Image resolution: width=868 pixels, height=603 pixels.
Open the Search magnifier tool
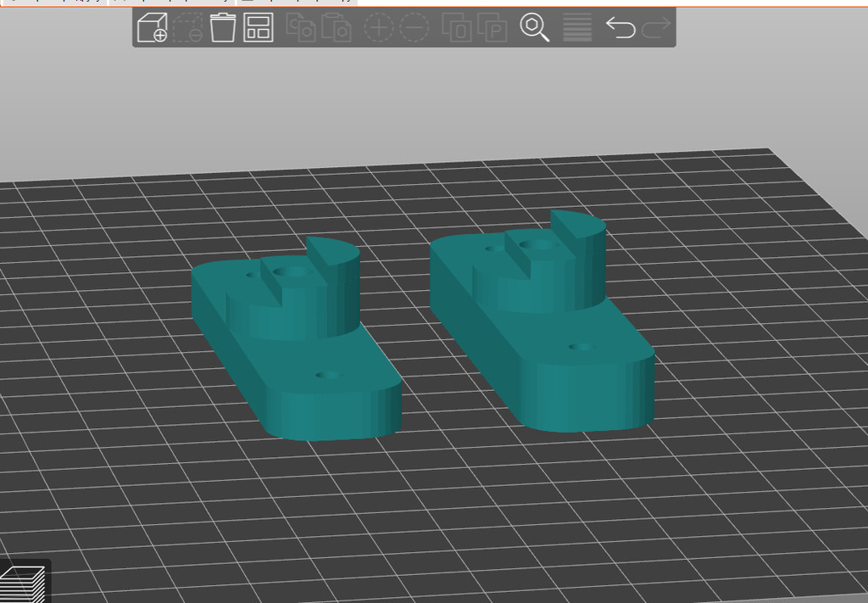[x=534, y=27]
